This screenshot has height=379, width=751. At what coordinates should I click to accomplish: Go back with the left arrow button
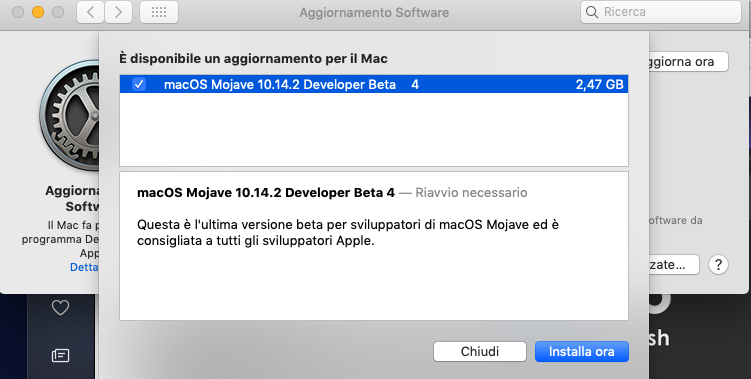pos(91,12)
